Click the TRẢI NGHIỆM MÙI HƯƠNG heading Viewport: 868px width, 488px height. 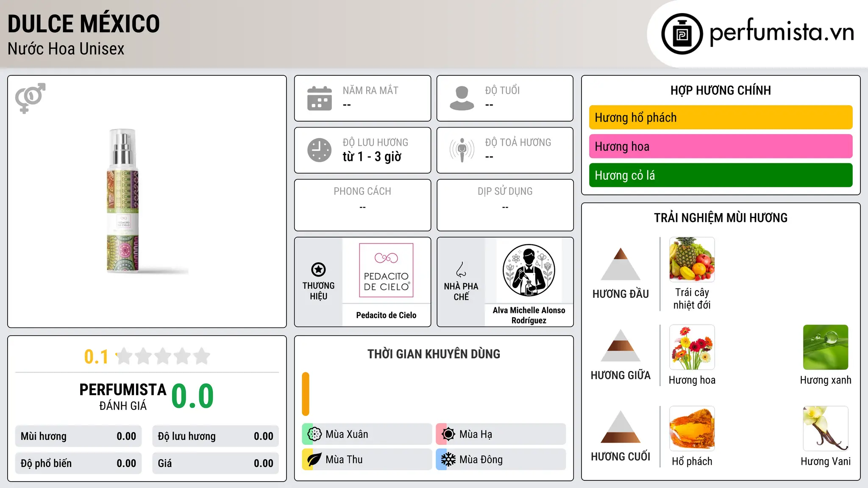[x=721, y=218]
